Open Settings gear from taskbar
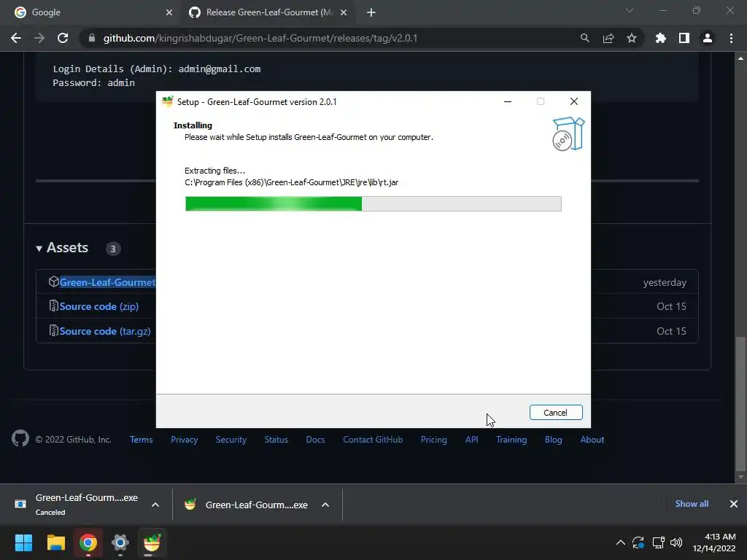 tap(120, 542)
